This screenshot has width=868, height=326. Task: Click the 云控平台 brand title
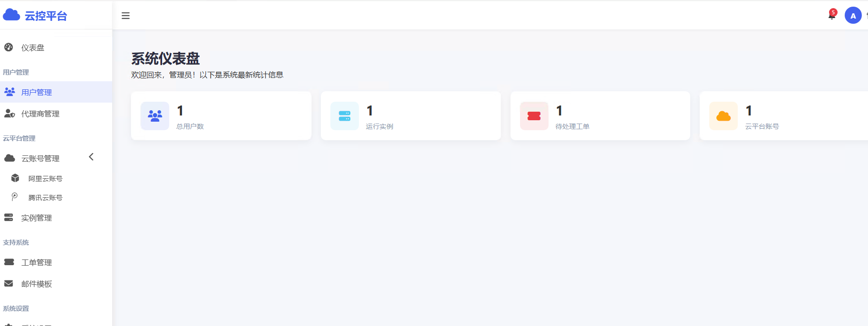pyautogui.click(x=46, y=16)
